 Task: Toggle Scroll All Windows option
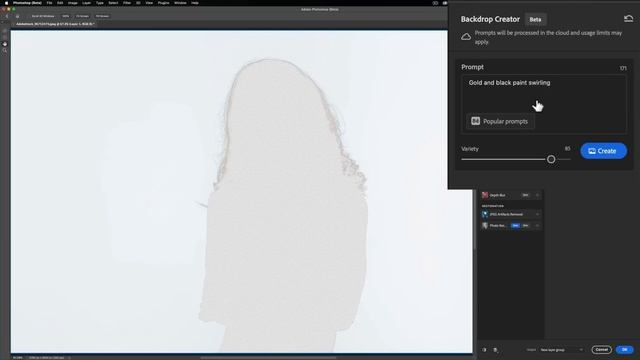coord(43,16)
